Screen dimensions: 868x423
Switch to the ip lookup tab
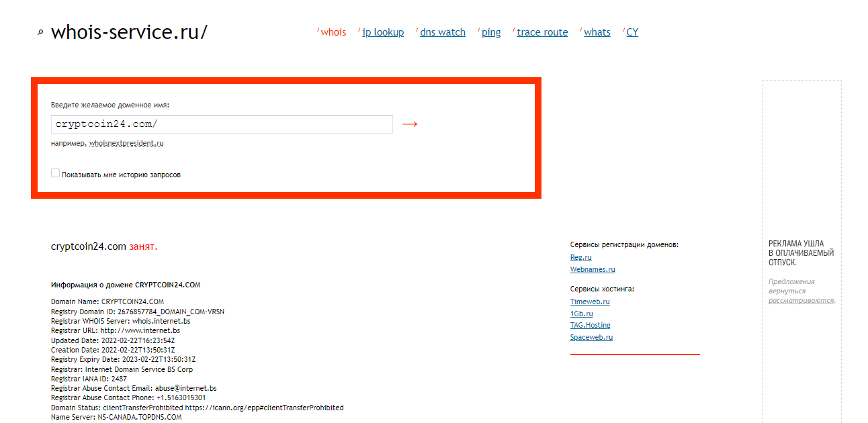point(383,32)
